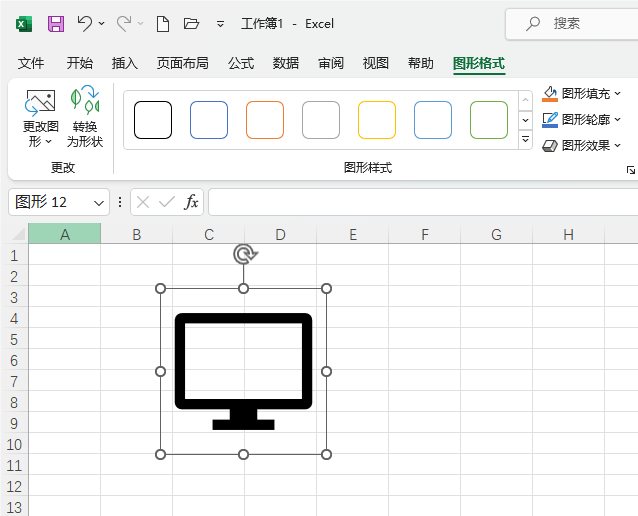Image resolution: width=638 pixels, height=516 pixels.
Task: Click 转换为形状 to convert the graphic
Action: point(85,117)
